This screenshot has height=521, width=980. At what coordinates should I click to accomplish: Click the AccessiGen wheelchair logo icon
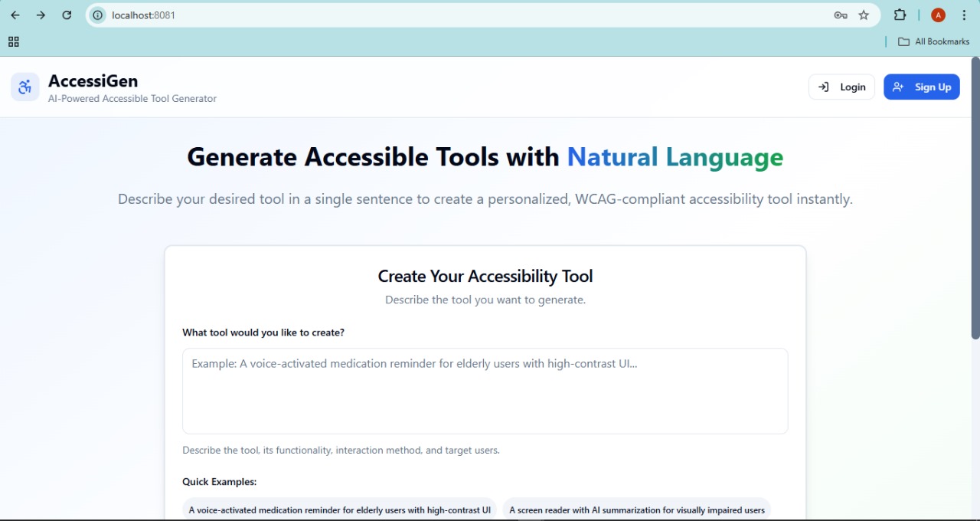(x=25, y=87)
